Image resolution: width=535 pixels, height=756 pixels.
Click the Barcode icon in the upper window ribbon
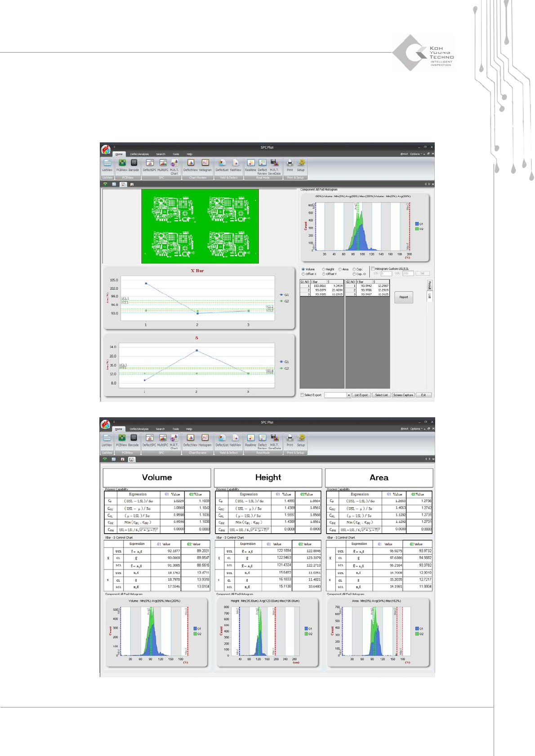coord(134,165)
